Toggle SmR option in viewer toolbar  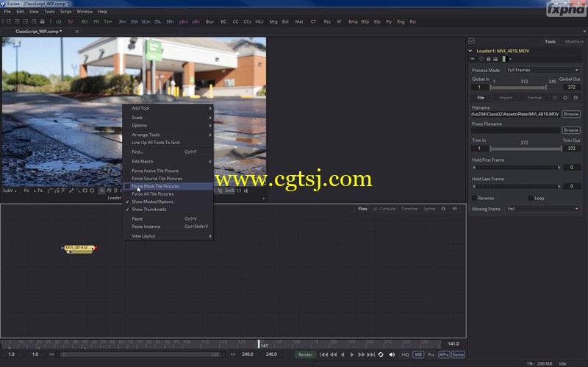click(229, 190)
